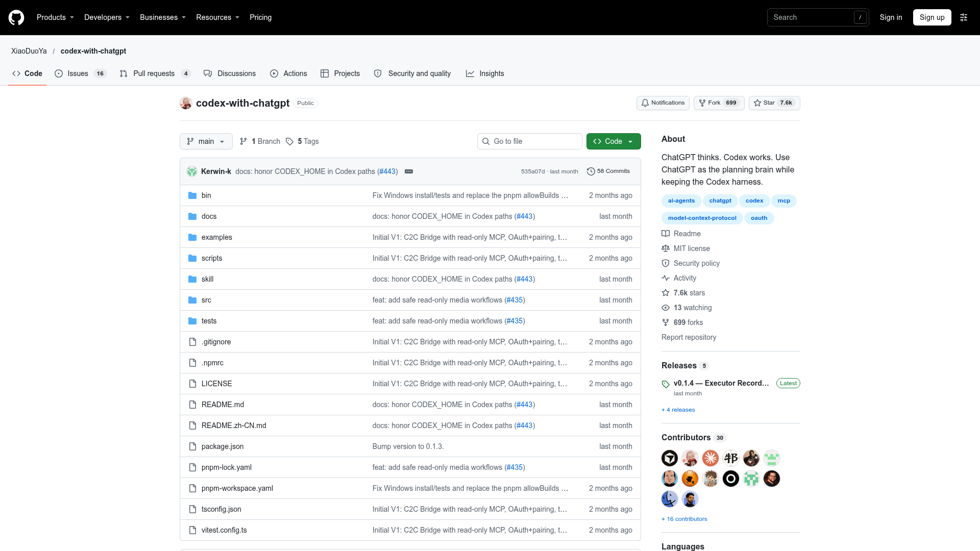
Task: Focus the Go to file field
Action: [x=530, y=141]
